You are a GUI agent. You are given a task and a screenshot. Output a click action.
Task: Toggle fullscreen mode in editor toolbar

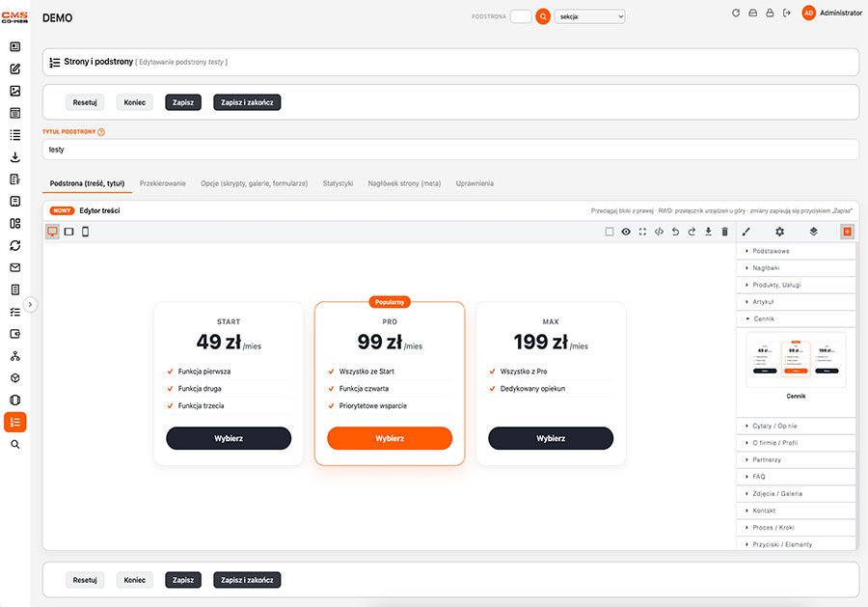642,232
